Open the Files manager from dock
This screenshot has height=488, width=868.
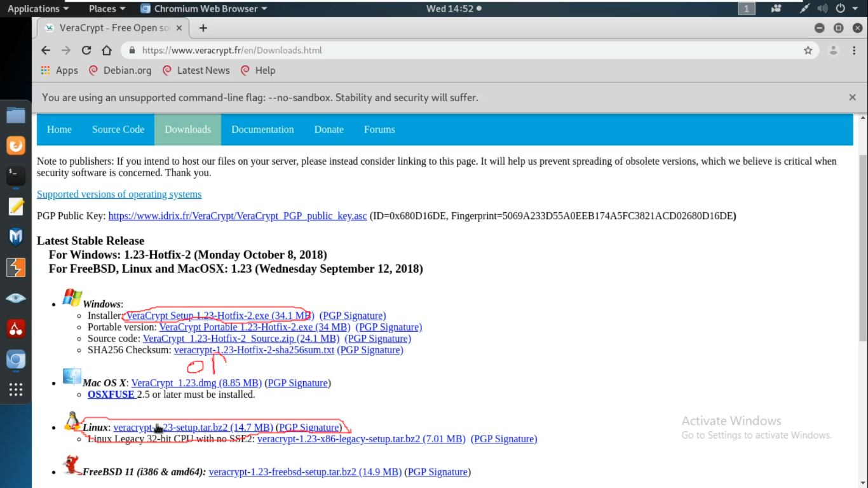pos(16,115)
